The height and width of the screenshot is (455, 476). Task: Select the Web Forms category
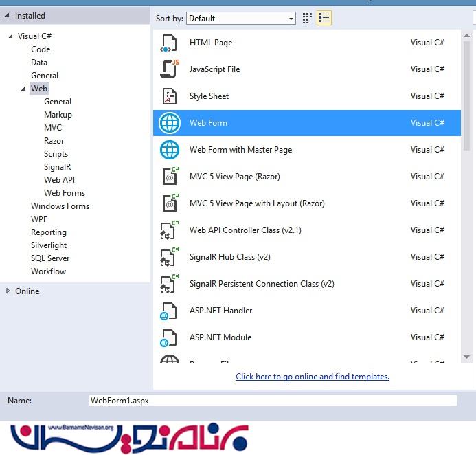(65, 193)
